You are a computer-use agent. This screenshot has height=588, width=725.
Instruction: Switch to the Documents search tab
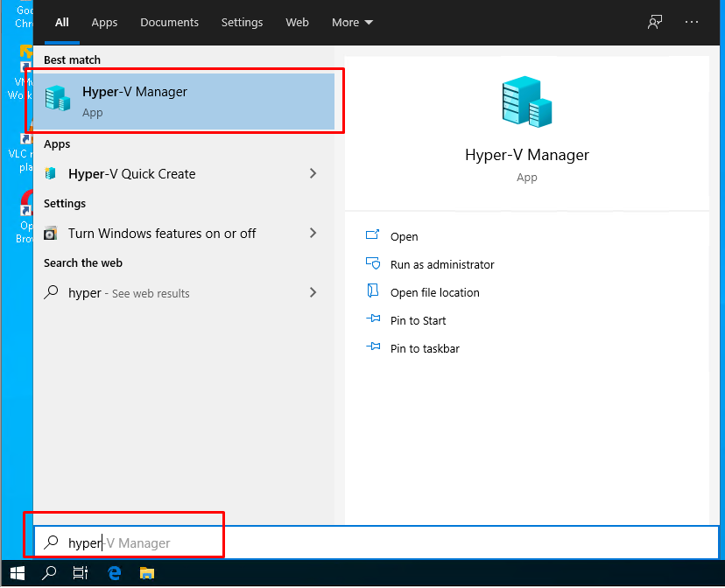169,23
